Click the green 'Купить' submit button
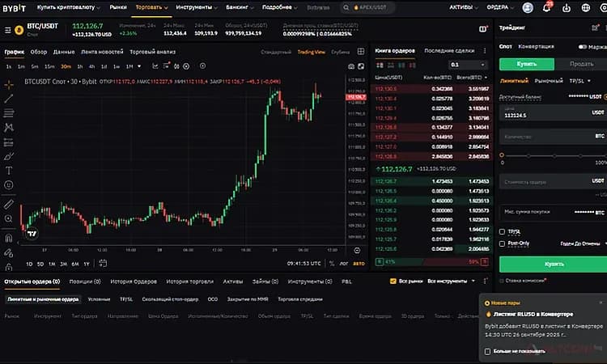This screenshot has height=364, width=607. pos(554,265)
